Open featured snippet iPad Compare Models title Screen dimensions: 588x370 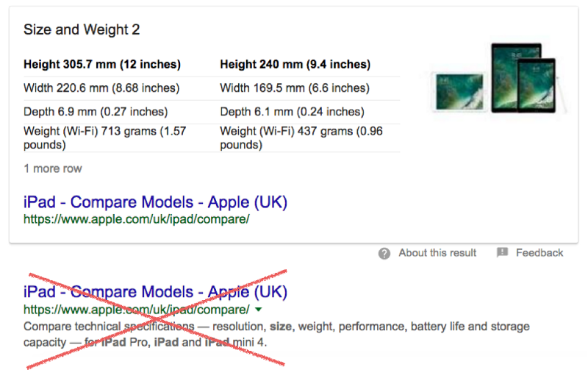[x=155, y=202]
